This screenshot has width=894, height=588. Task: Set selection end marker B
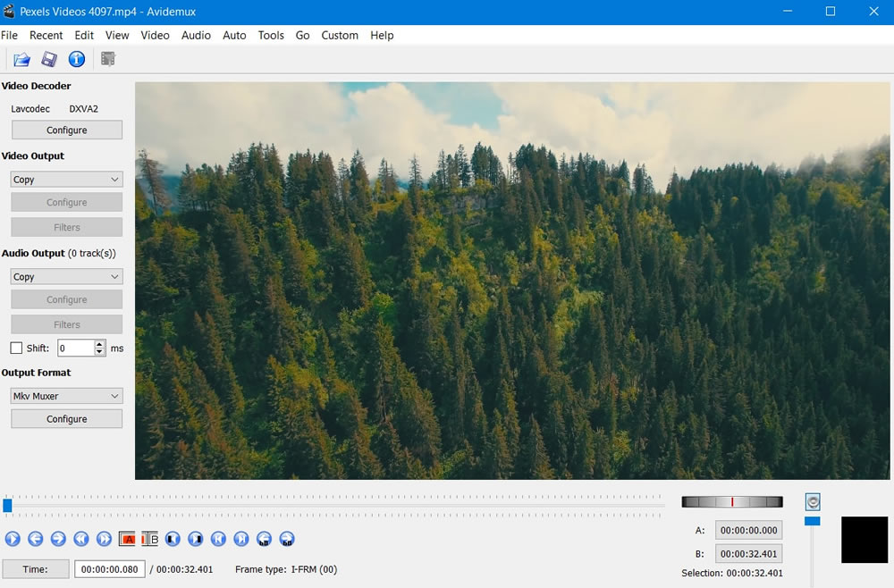click(149, 539)
